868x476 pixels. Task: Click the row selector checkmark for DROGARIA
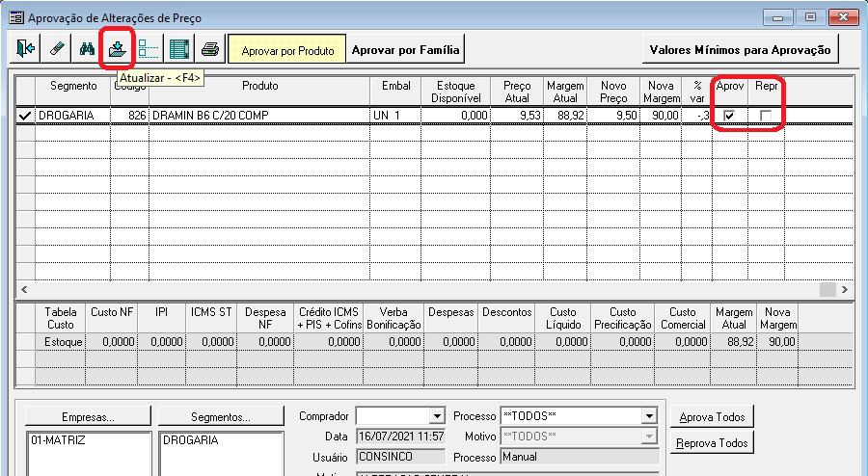click(25, 116)
